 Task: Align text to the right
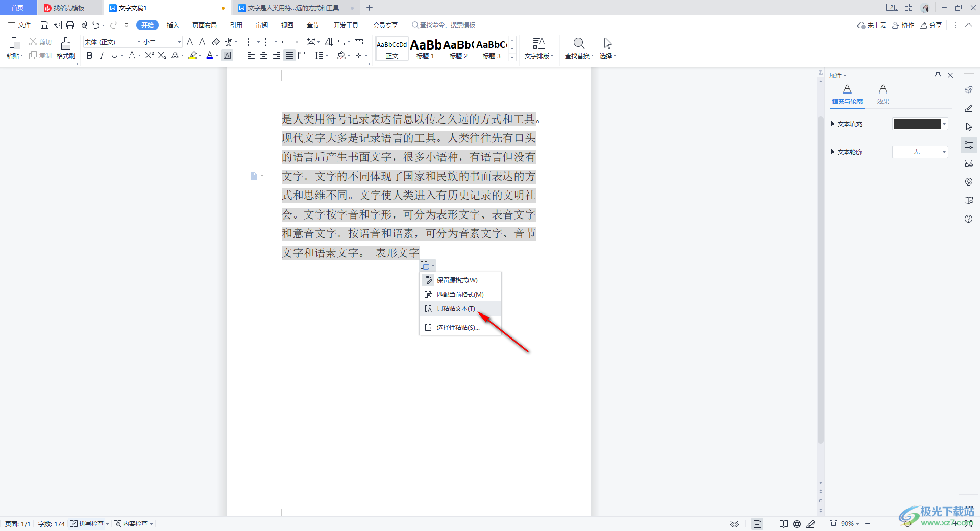pyautogui.click(x=277, y=55)
